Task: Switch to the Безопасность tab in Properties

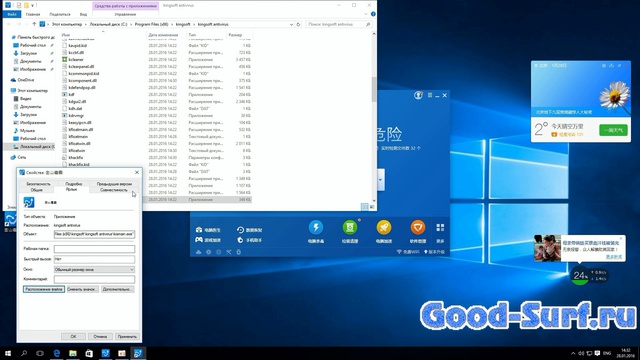Action: (38, 184)
